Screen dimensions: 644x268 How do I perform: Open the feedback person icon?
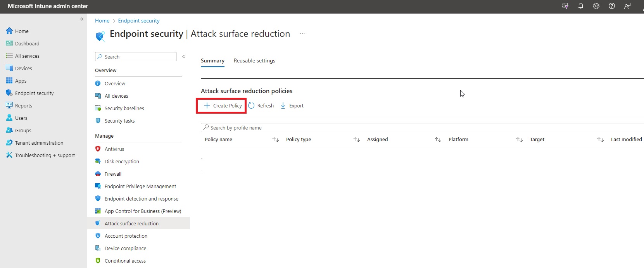click(627, 6)
